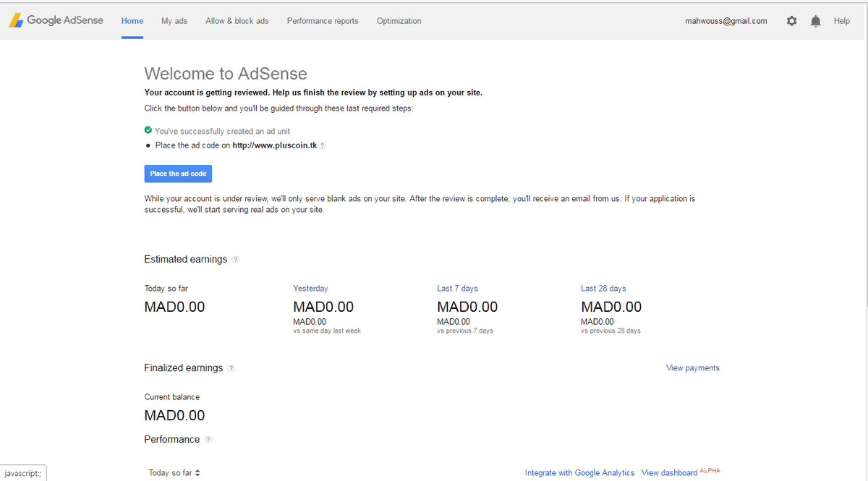Click the green ad unit created checkmark

pyautogui.click(x=148, y=130)
